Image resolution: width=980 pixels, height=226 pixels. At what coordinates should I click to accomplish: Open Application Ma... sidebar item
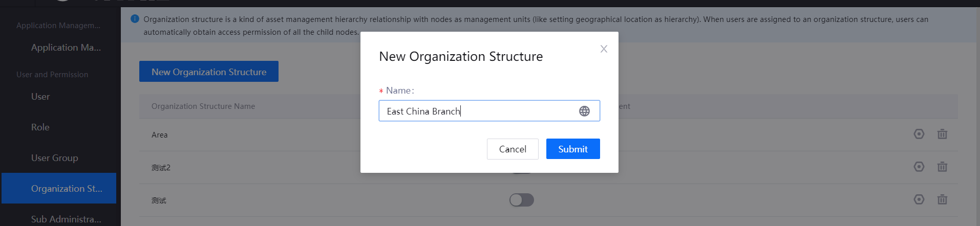pos(66,48)
